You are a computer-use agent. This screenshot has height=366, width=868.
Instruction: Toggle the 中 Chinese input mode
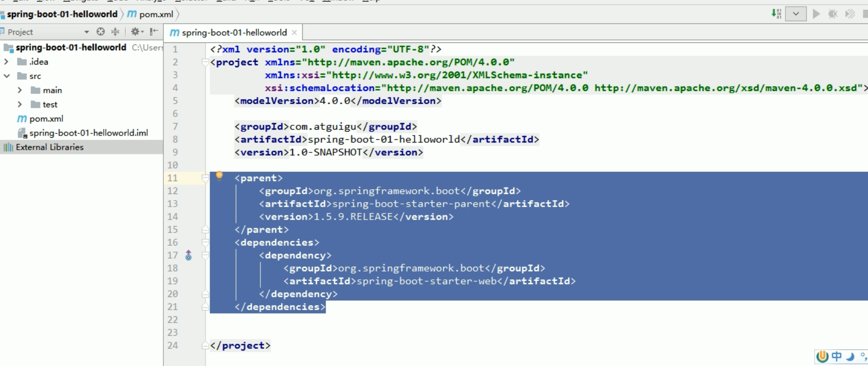(837, 356)
